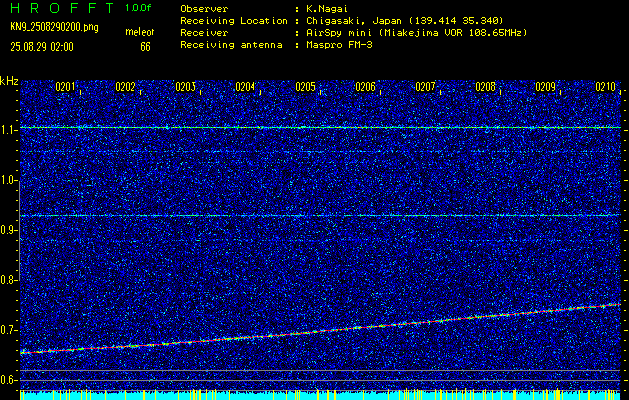629x400 pixels.
Task: Click the 0209 time marker
Action: 546,87
